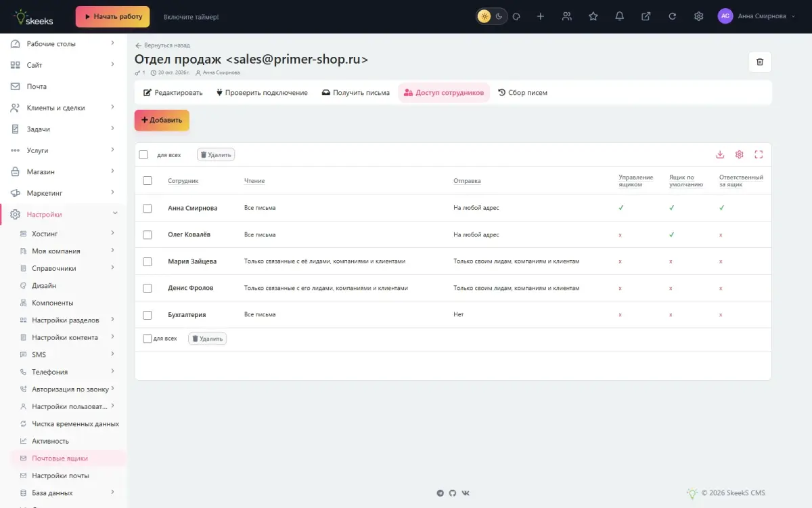Check the Мария Зайцева row checkbox
Viewport: 812px width, 508px height.
(x=148, y=261)
